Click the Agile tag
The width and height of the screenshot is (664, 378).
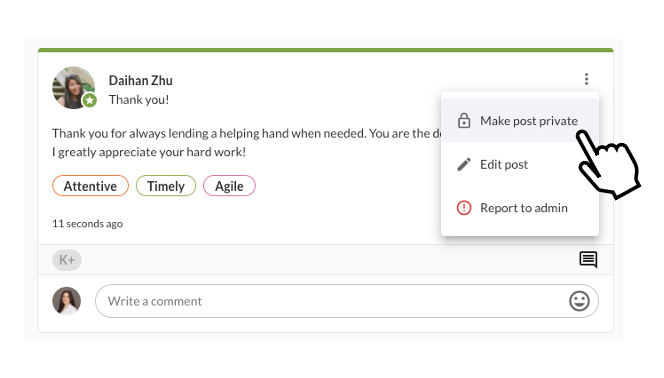tap(229, 186)
